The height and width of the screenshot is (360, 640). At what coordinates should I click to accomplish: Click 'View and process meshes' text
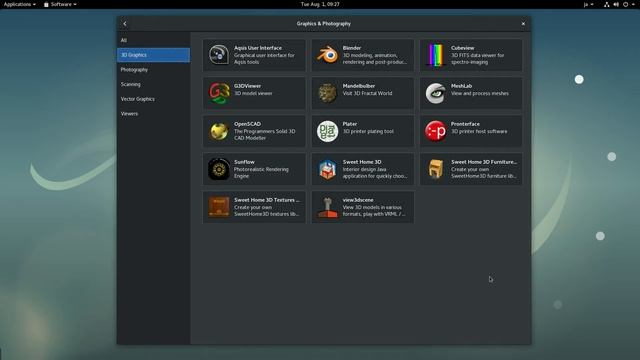(480, 93)
